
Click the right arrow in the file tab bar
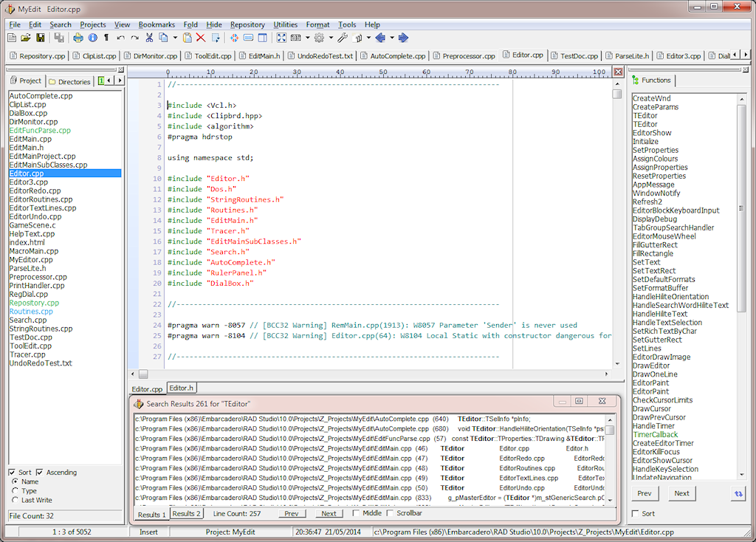(746, 55)
